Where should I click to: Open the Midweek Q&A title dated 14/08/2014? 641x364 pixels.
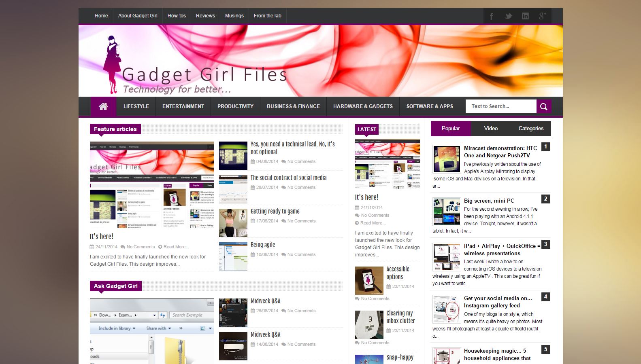[x=266, y=334]
